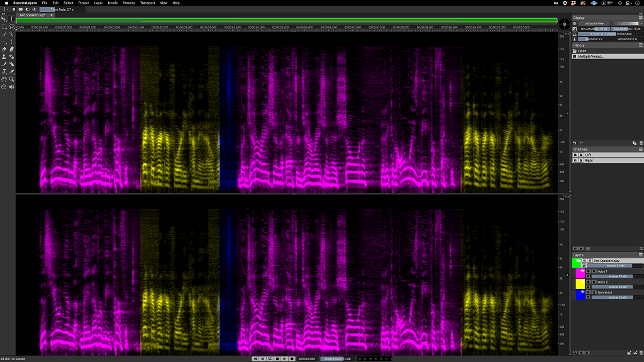Delete layer using Layers panel trash icon
The width and height of the screenshot is (644, 362).
click(x=641, y=353)
